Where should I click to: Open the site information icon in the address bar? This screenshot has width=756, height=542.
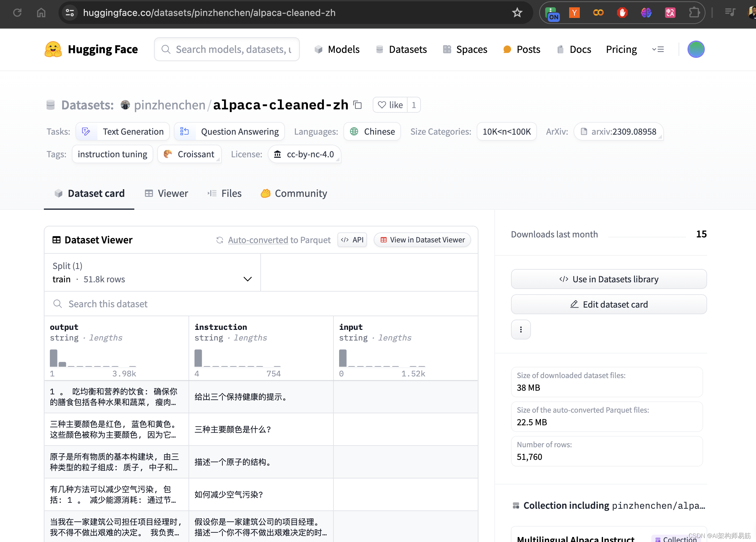point(70,13)
